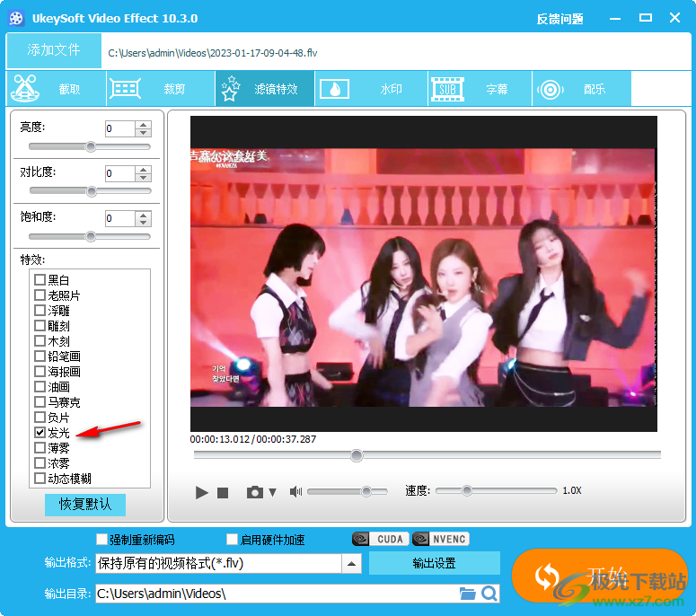Click the brightness slider handle

91,147
